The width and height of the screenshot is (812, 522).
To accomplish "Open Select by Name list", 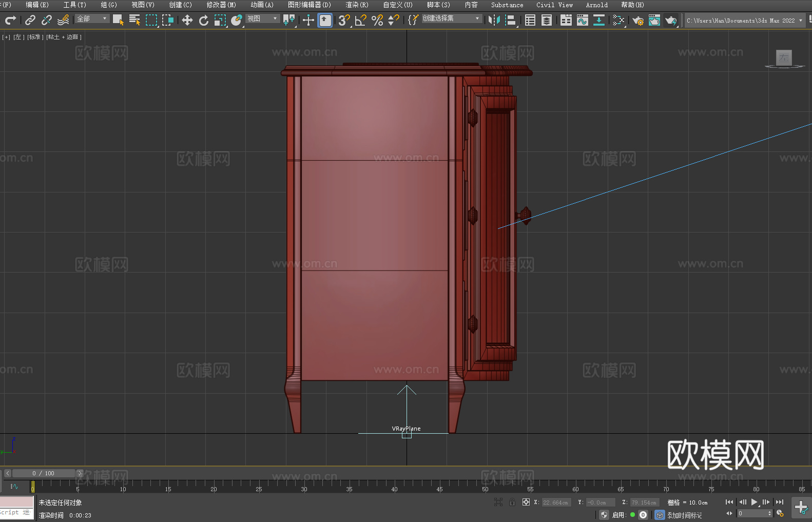I will 135,20.
